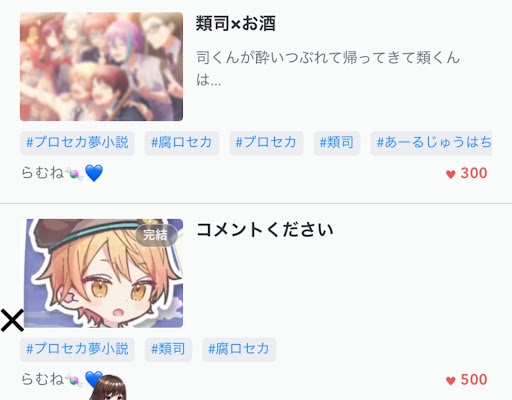Viewport: 512px width, 400px height.
Task: Select #類司 tag under second story
Action: tap(168, 349)
